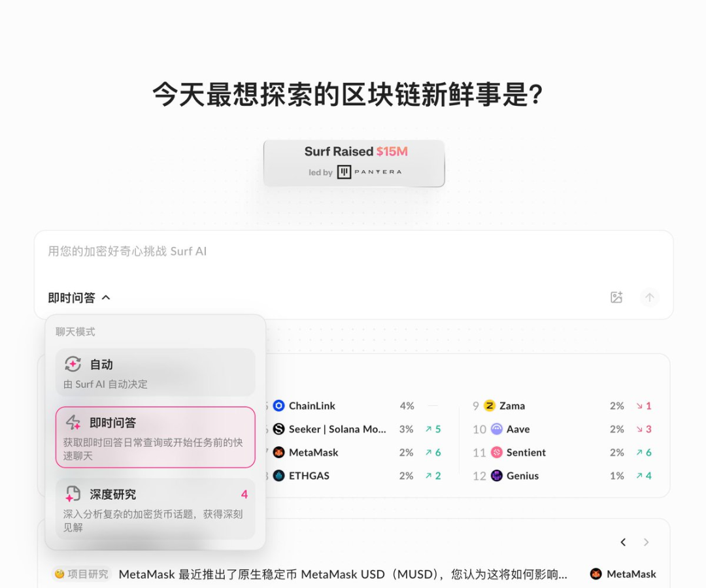Click the image upload icon

pyautogui.click(x=616, y=298)
